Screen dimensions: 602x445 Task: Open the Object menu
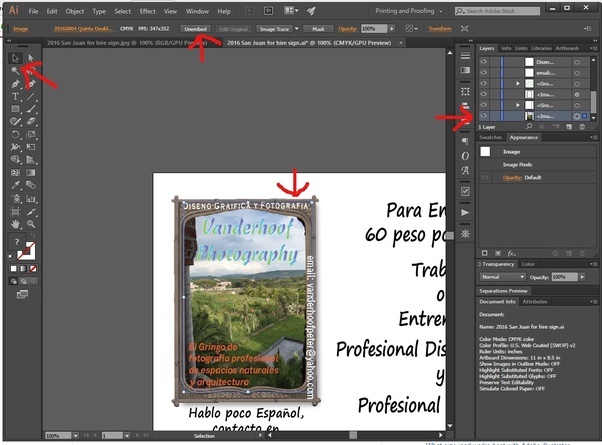coord(74,11)
